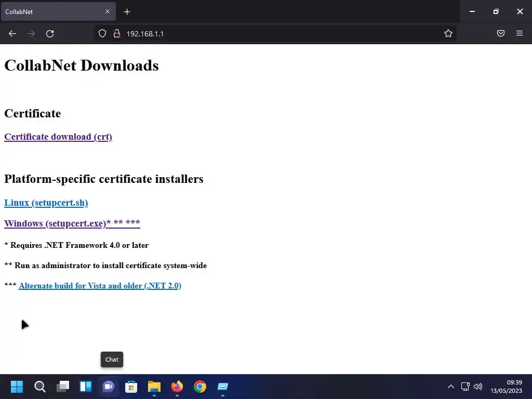Click the CollabNet Downloads heading
Viewport: 532px width, 399px height.
(x=82, y=65)
